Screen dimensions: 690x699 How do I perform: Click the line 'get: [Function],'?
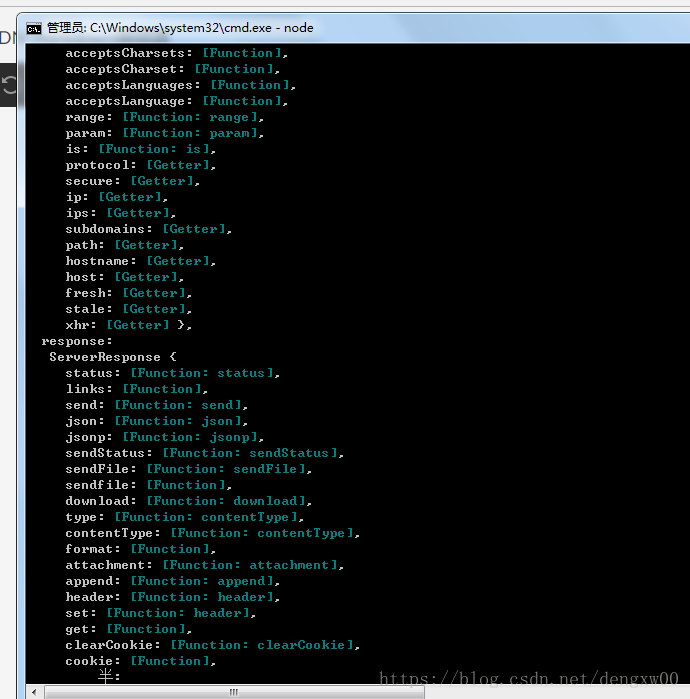[128, 629]
